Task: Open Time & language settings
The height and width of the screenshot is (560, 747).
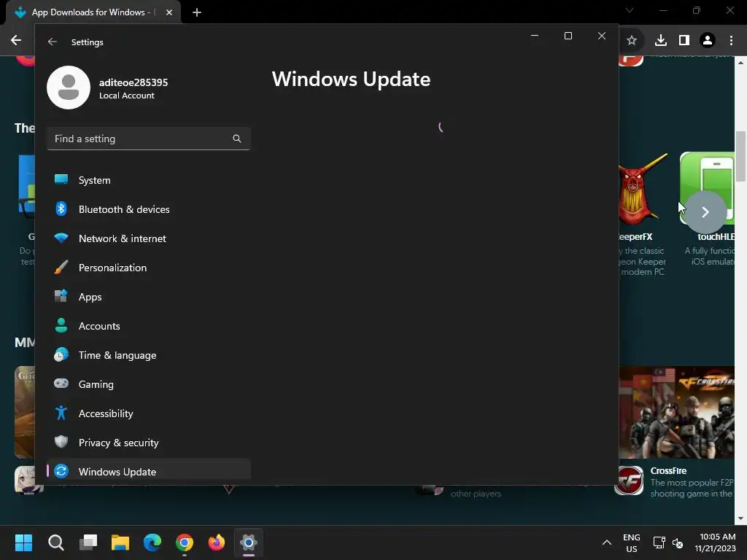Action: point(149,355)
